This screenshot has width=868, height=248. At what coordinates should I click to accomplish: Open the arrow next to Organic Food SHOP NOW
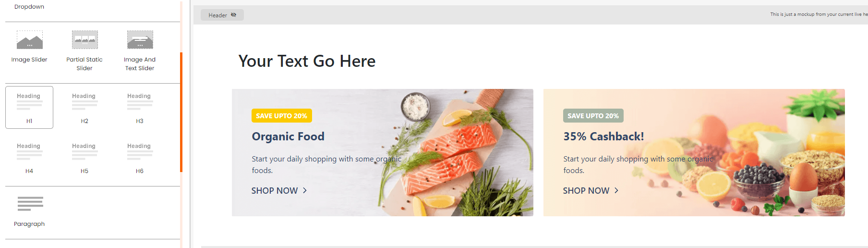pos(305,191)
